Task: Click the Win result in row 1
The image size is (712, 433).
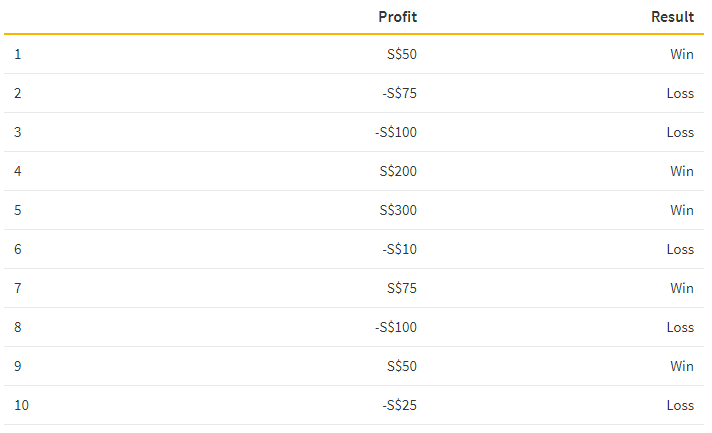Action: click(682, 54)
